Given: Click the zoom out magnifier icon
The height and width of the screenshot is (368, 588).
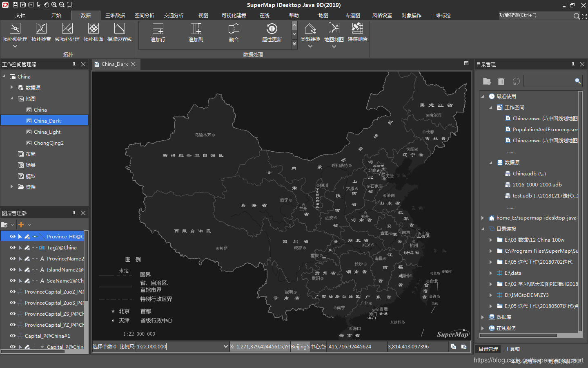Looking at the screenshot, I should coord(62,5).
